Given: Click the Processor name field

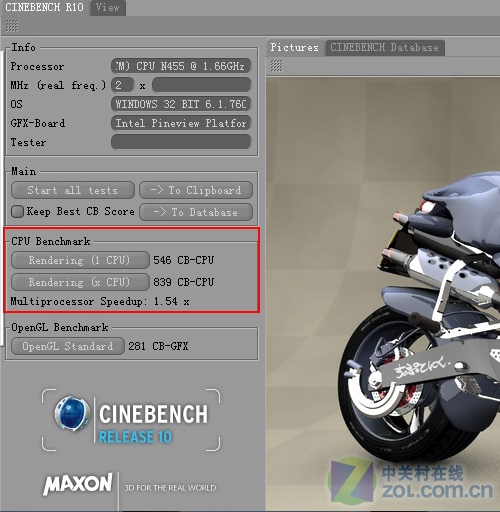Looking at the screenshot, I should (181, 66).
